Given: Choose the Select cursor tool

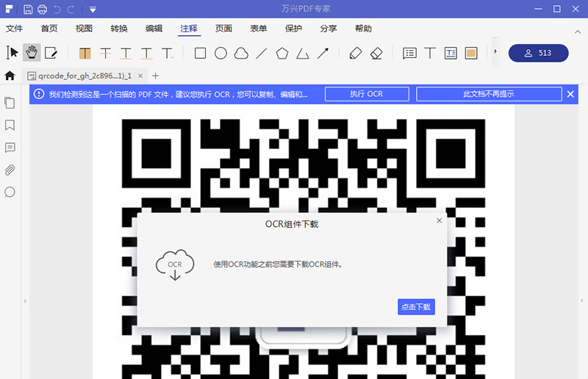Looking at the screenshot, I should (x=12, y=53).
